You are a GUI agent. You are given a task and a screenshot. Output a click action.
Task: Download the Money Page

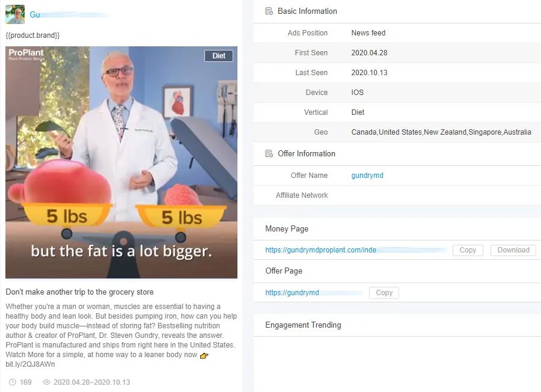(x=513, y=250)
